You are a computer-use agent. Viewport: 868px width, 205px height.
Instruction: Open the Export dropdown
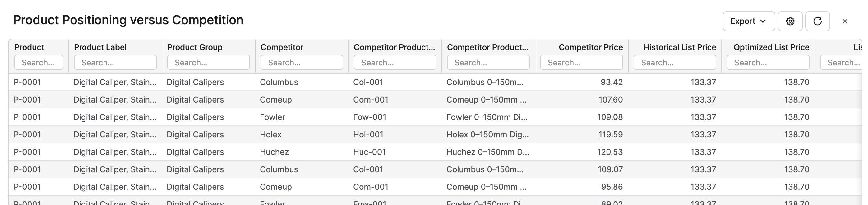point(749,21)
